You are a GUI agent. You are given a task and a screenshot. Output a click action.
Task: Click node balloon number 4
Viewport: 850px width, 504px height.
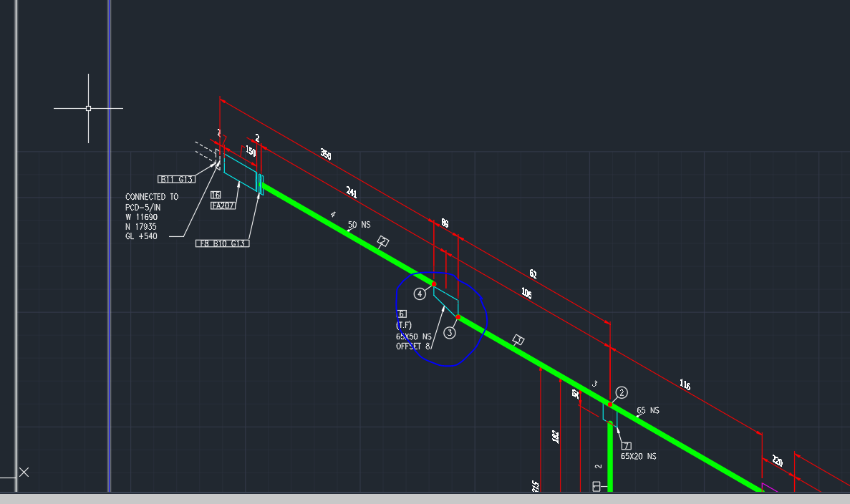(x=419, y=293)
